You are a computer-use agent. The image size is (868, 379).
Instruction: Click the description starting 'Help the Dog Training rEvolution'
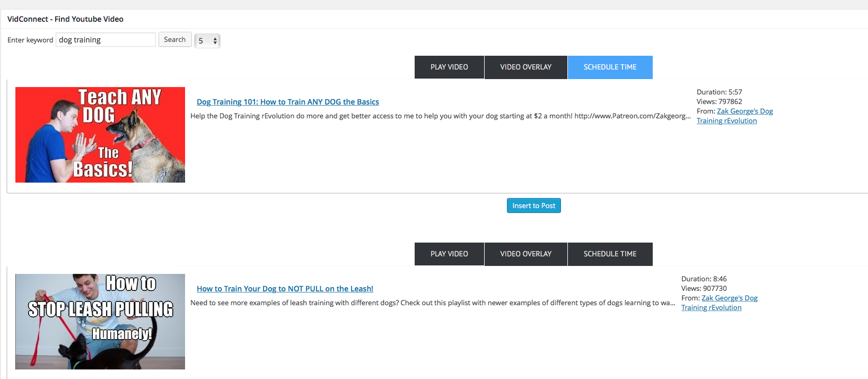tap(440, 116)
